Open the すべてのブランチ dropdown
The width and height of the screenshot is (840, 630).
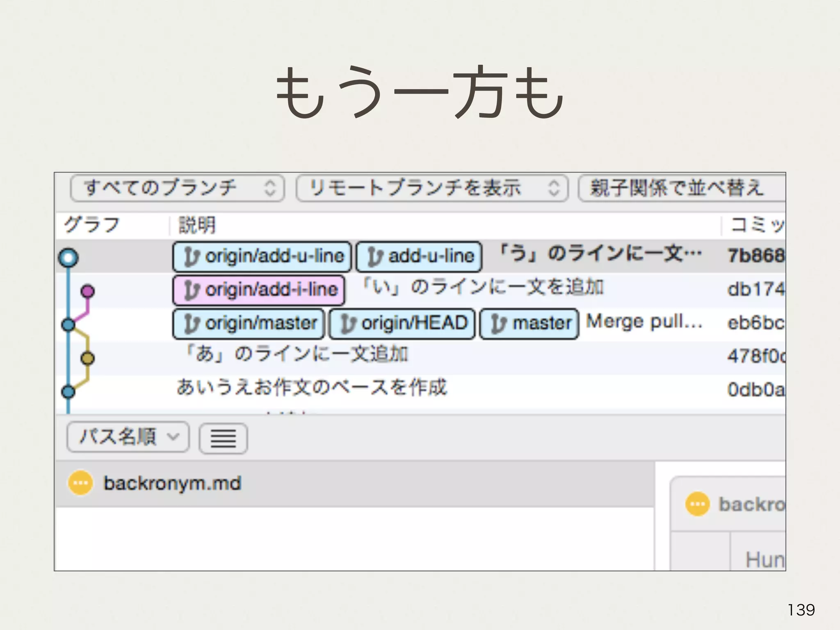[177, 188]
